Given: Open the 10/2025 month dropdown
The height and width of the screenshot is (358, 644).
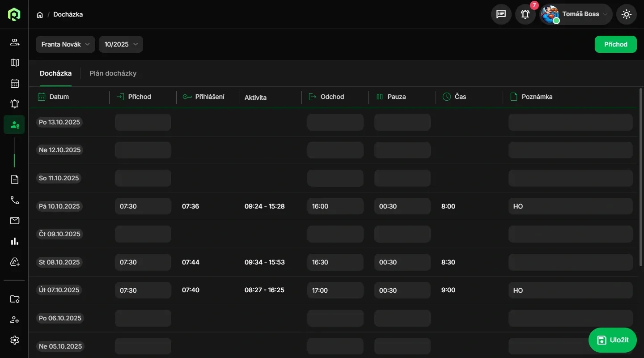Looking at the screenshot, I should [x=121, y=44].
